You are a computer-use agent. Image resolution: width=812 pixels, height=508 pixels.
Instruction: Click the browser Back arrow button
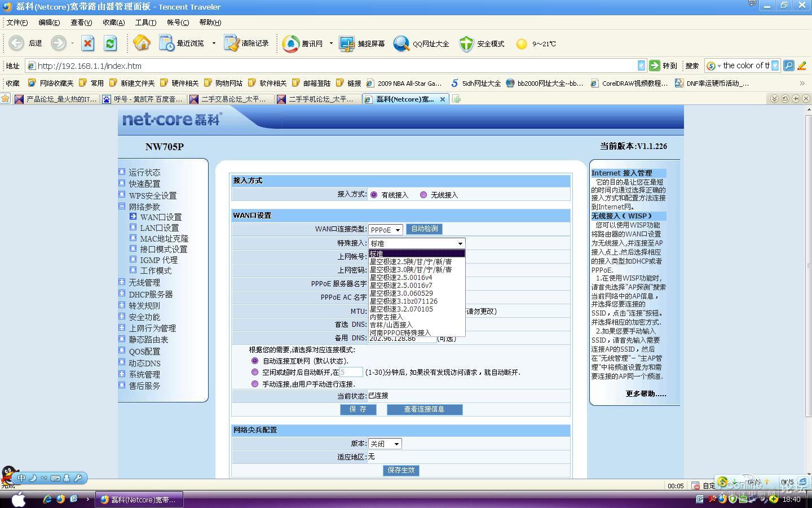click(x=16, y=43)
